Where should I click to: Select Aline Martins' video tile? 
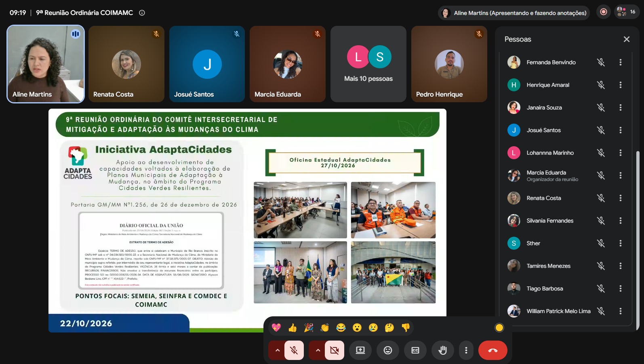[46, 64]
